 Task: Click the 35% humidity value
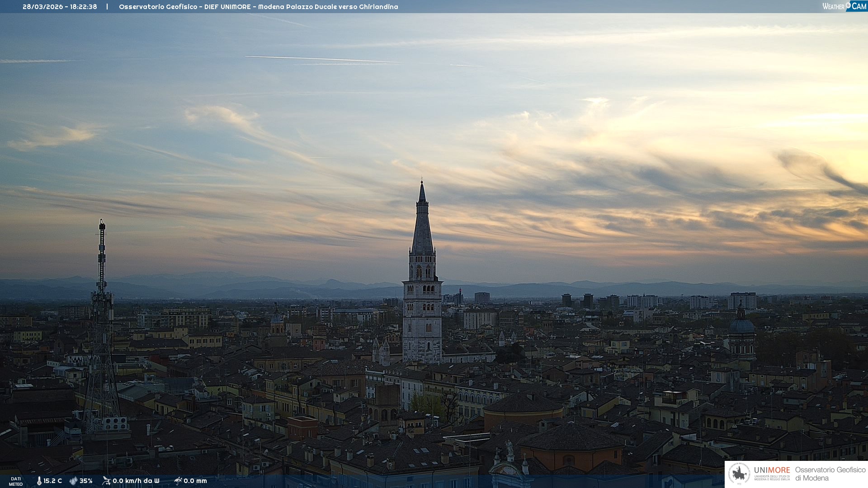pos(86,481)
